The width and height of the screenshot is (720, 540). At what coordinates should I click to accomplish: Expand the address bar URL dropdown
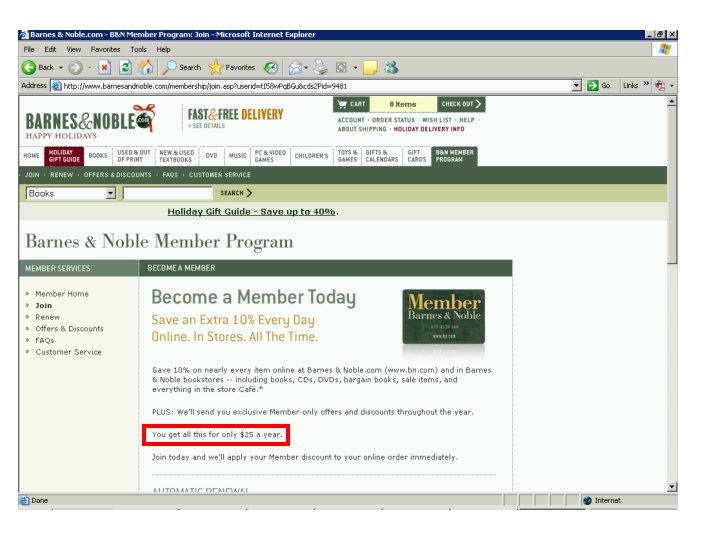point(577,86)
